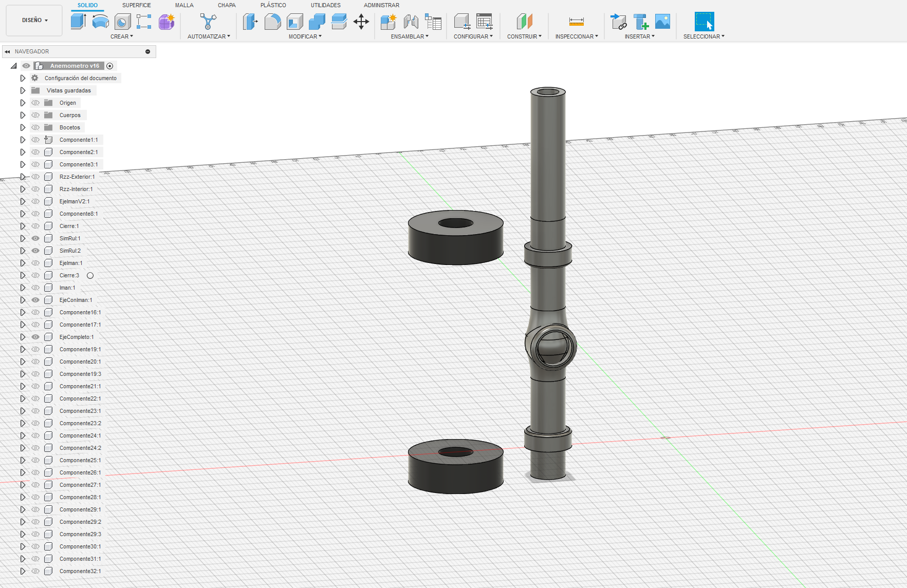Viewport: 907px width, 588px height.
Task: Click the Create Sketch icon
Action: coord(144,22)
